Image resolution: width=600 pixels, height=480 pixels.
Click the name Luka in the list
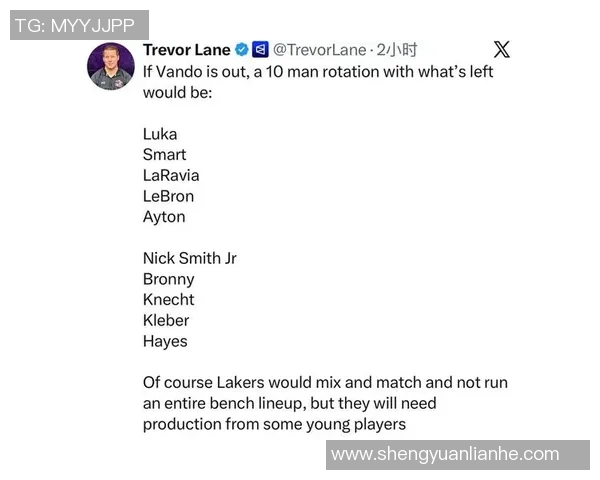[x=160, y=134]
